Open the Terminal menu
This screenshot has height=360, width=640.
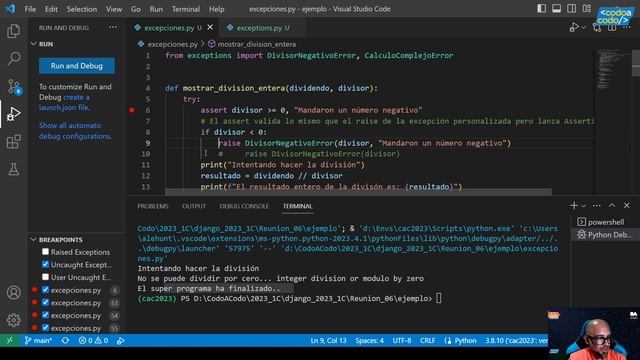coord(186,9)
